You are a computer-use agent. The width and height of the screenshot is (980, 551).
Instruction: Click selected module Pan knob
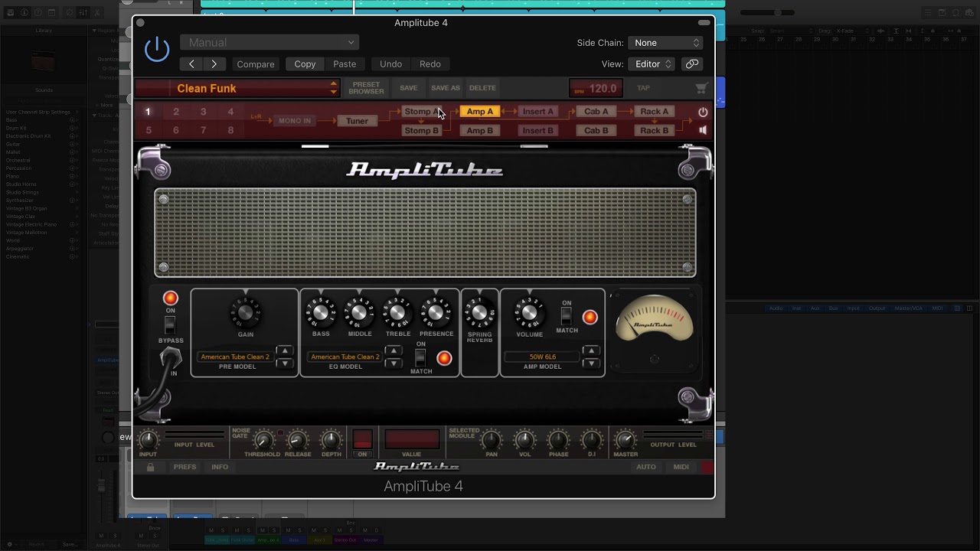(x=491, y=440)
